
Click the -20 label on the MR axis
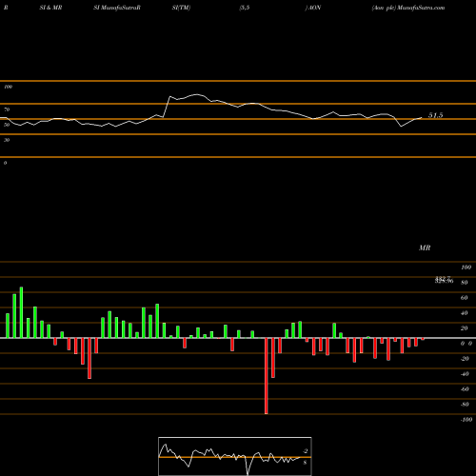click(x=465, y=359)
